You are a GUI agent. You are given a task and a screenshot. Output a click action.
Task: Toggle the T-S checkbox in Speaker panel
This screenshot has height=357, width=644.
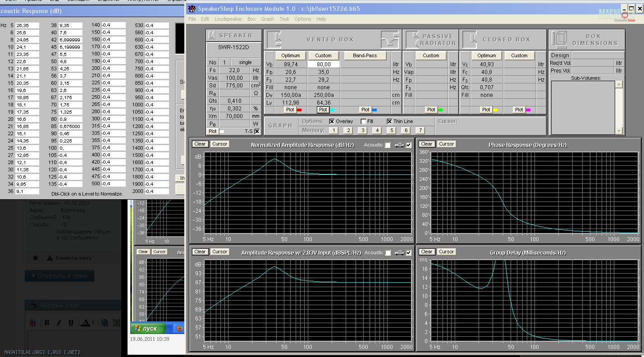pos(257,131)
